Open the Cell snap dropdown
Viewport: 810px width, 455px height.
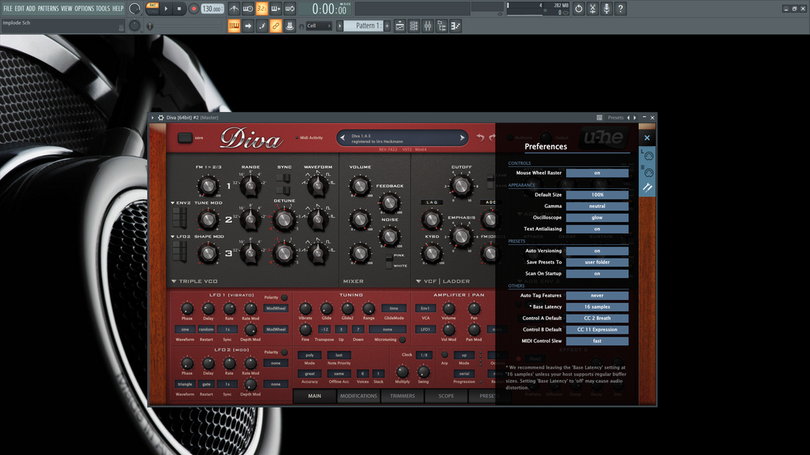318,26
